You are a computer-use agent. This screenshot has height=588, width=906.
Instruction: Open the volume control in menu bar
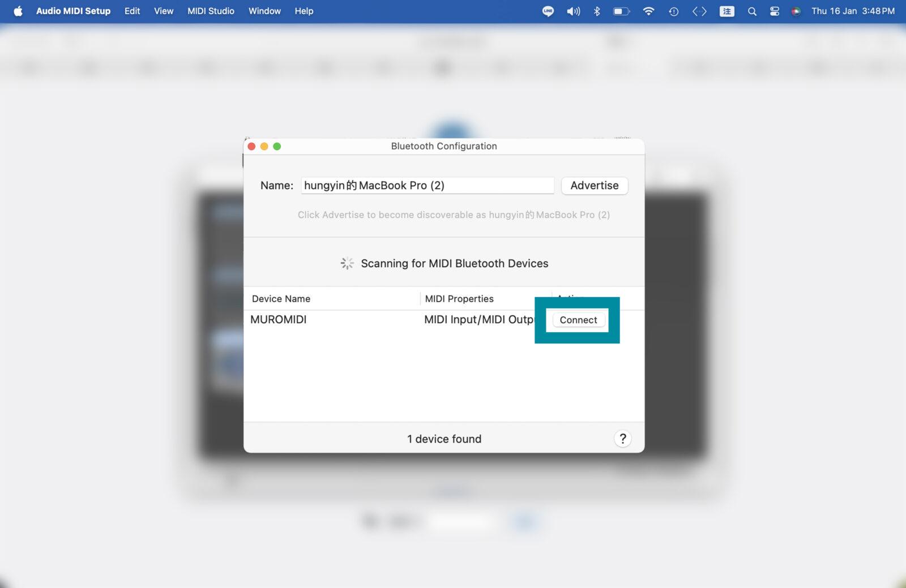click(x=573, y=11)
